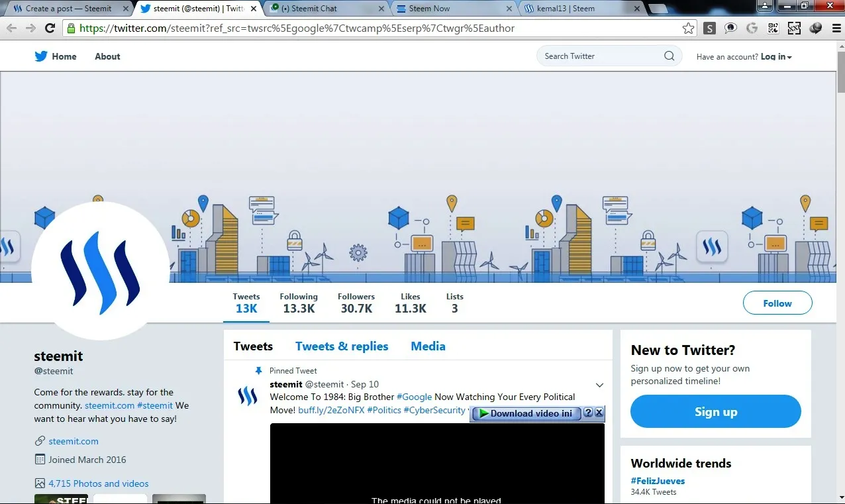View the 13.3K Following stat
The image size is (845, 504).
point(299,303)
